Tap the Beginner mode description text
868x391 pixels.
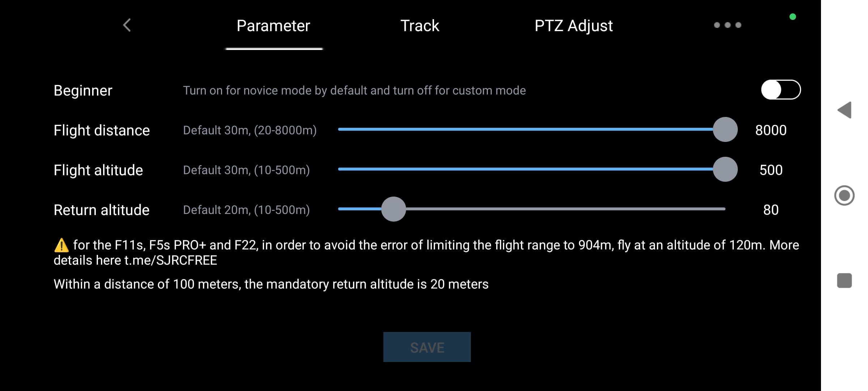point(354,91)
